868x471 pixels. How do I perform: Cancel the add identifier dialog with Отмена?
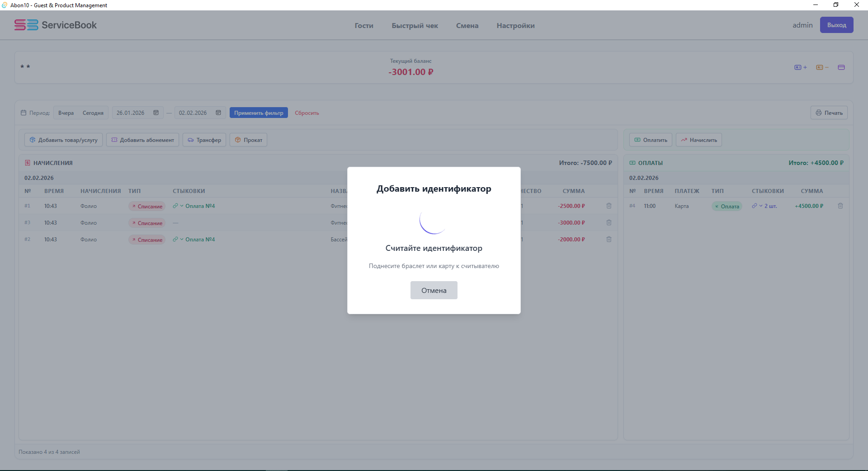point(434,290)
